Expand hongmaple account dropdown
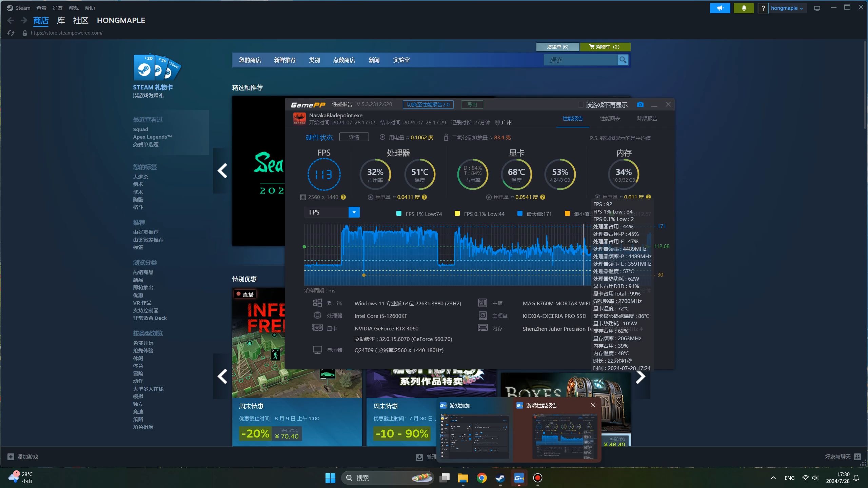 787,8
